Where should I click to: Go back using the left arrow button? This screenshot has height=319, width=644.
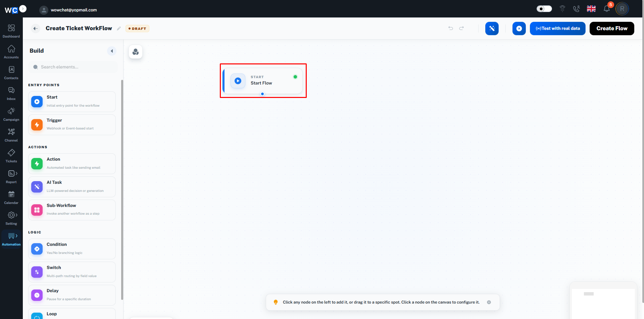(36, 29)
